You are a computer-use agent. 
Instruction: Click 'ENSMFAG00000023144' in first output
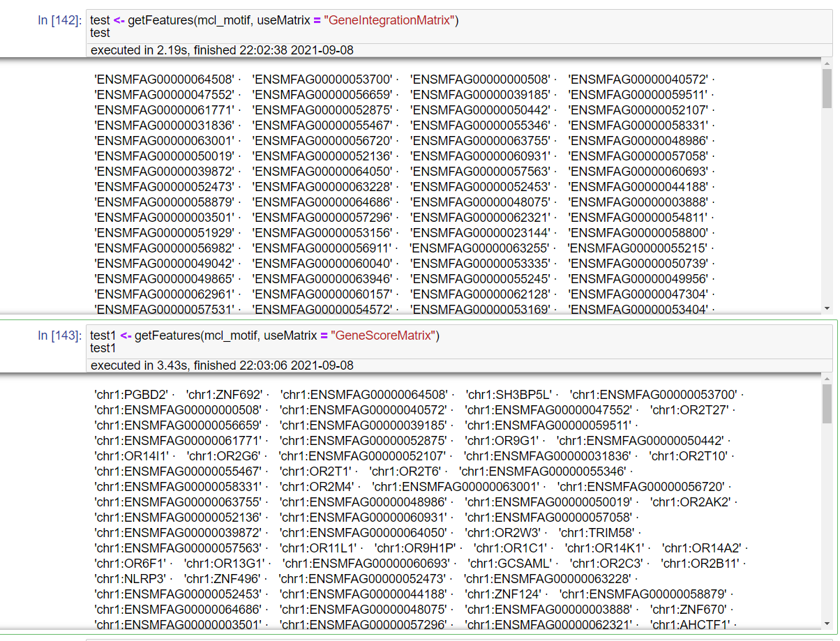pyautogui.click(x=481, y=233)
